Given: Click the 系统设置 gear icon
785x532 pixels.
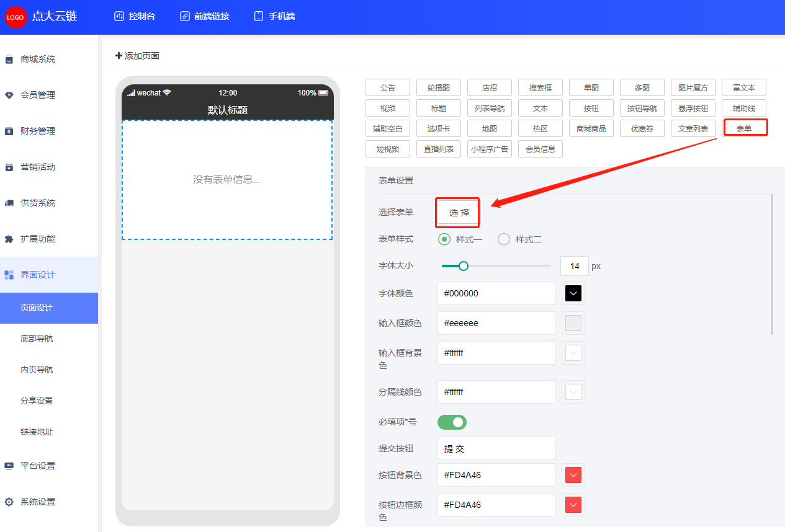Looking at the screenshot, I should pos(9,502).
